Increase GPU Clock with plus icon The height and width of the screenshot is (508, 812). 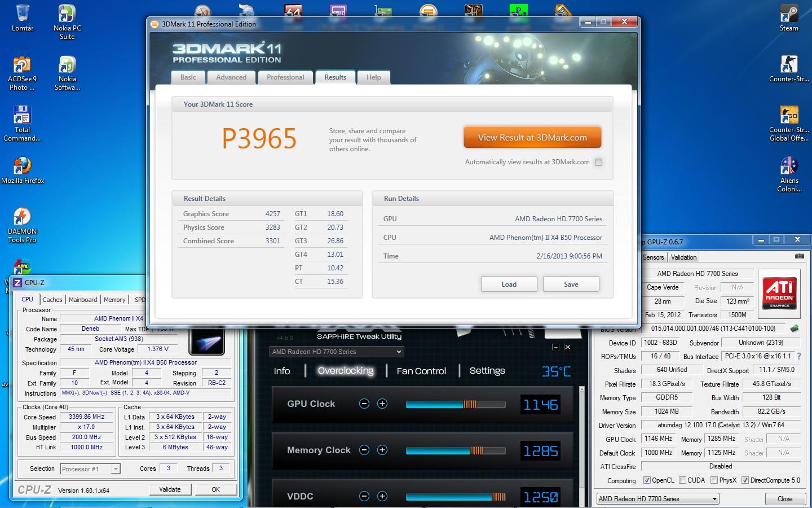(x=382, y=404)
